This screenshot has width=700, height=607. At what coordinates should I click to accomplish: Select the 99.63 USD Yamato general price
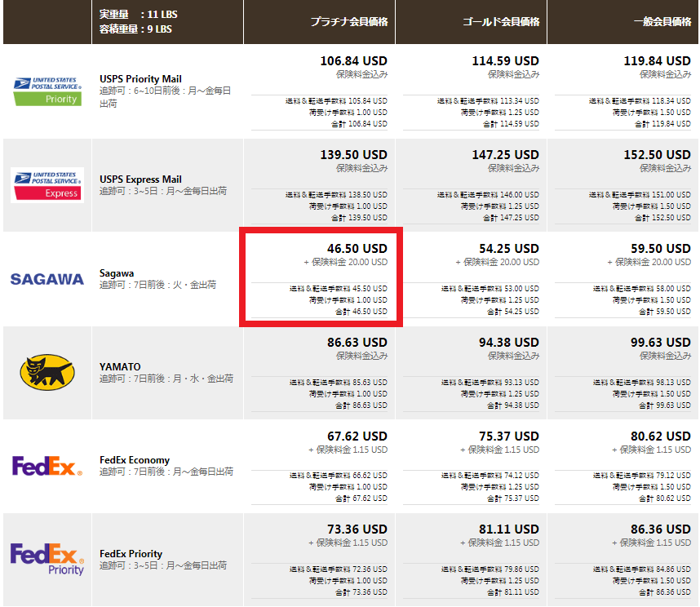661,343
